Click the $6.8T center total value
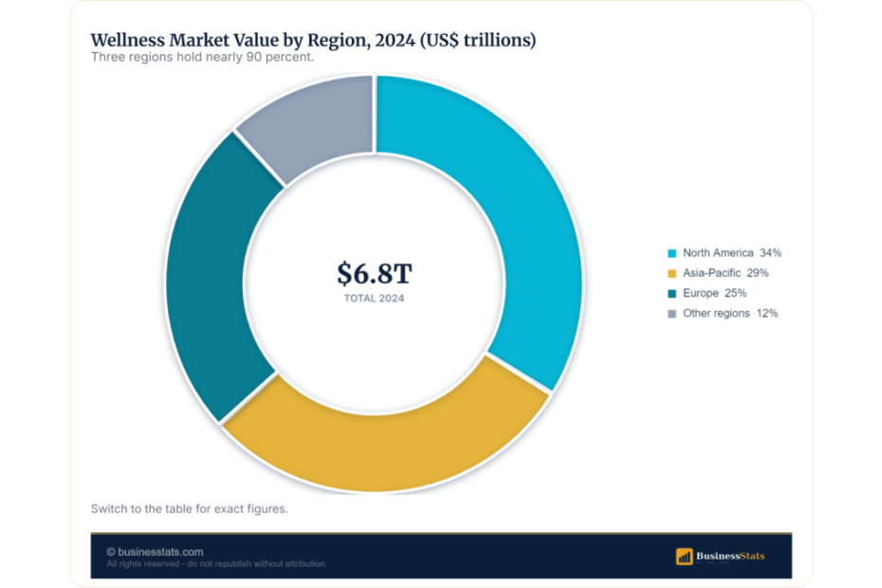 pos(375,273)
